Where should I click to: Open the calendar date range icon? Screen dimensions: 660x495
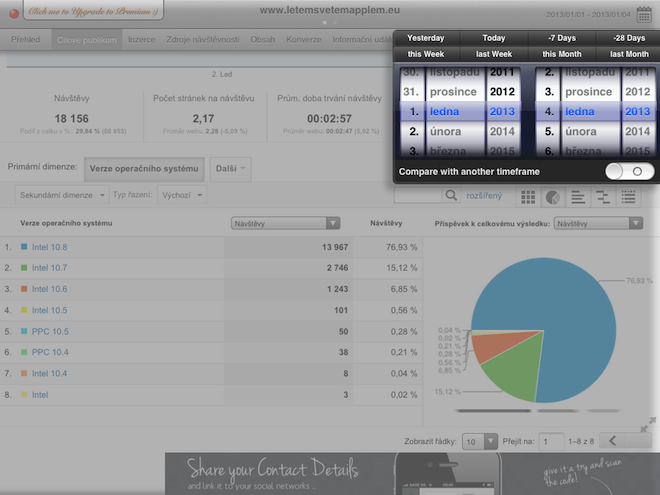pos(644,14)
